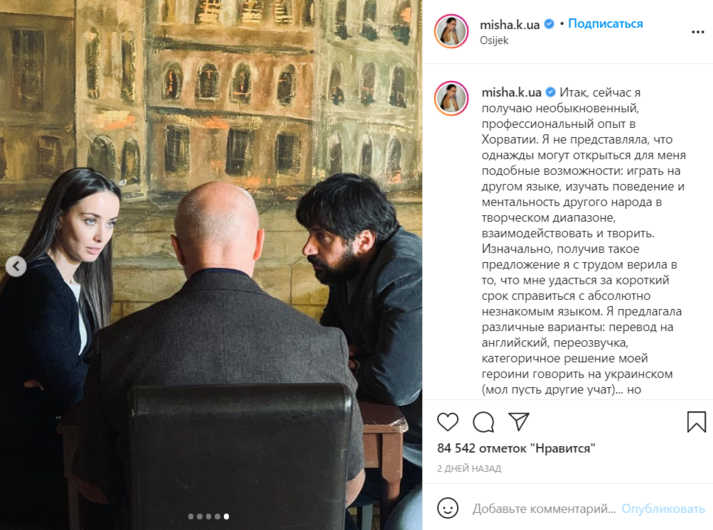Select the first carousel dot indicator
713x530 pixels.
tap(191, 516)
